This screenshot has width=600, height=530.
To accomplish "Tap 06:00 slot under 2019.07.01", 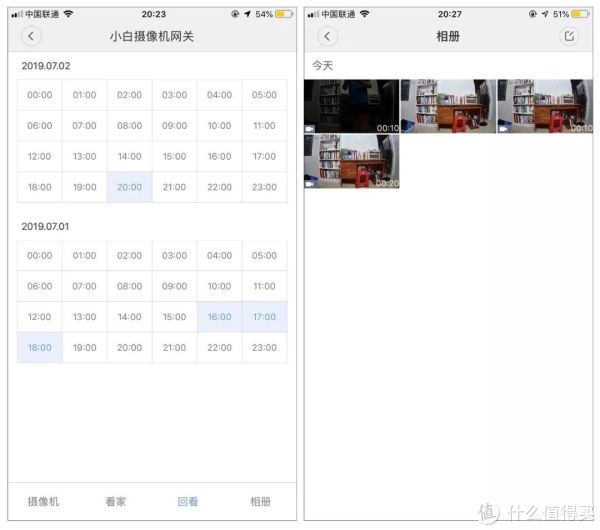I will [x=40, y=286].
